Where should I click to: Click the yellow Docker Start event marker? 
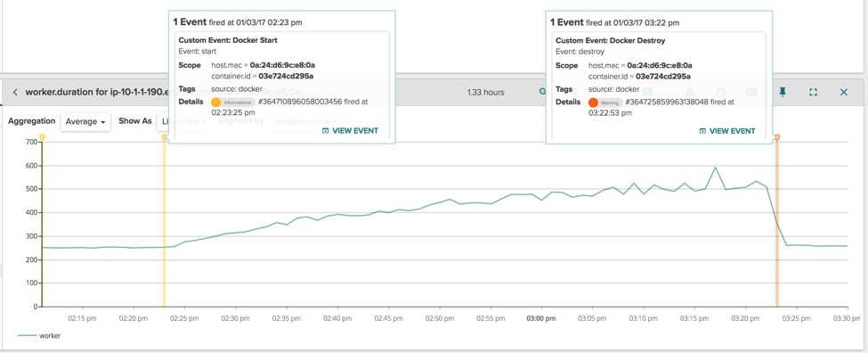click(165, 137)
